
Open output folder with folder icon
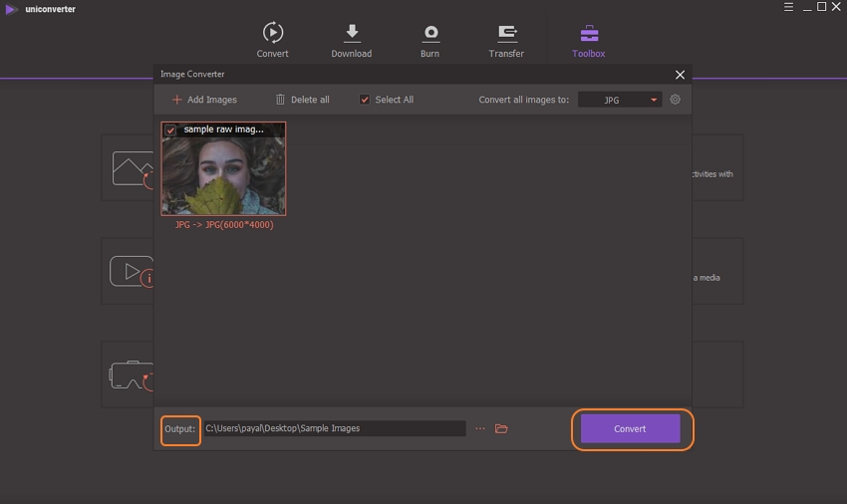click(501, 428)
